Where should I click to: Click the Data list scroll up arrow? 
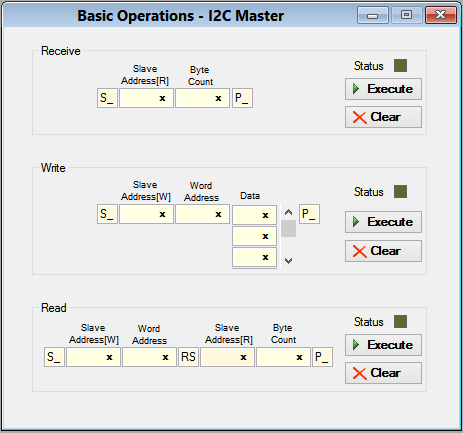pos(289,212)
